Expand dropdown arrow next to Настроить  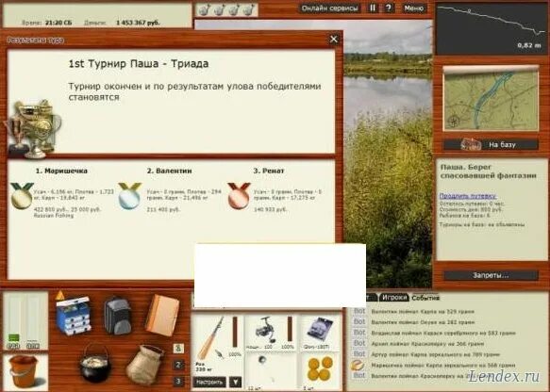point(235,382)
